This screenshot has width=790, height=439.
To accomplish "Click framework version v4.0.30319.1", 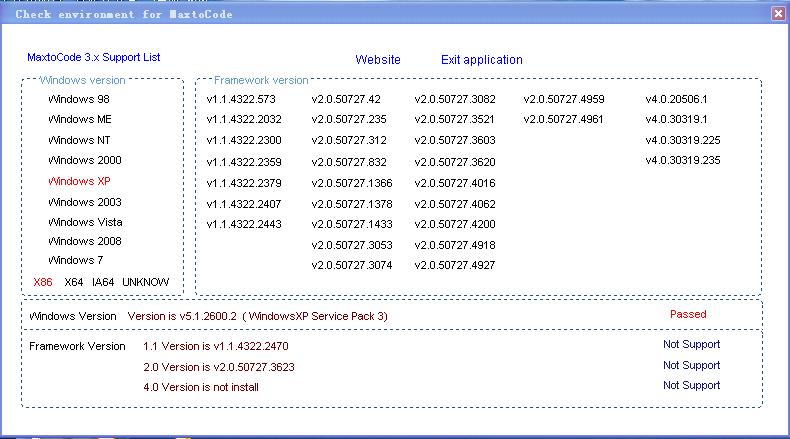I will [676, 119].
